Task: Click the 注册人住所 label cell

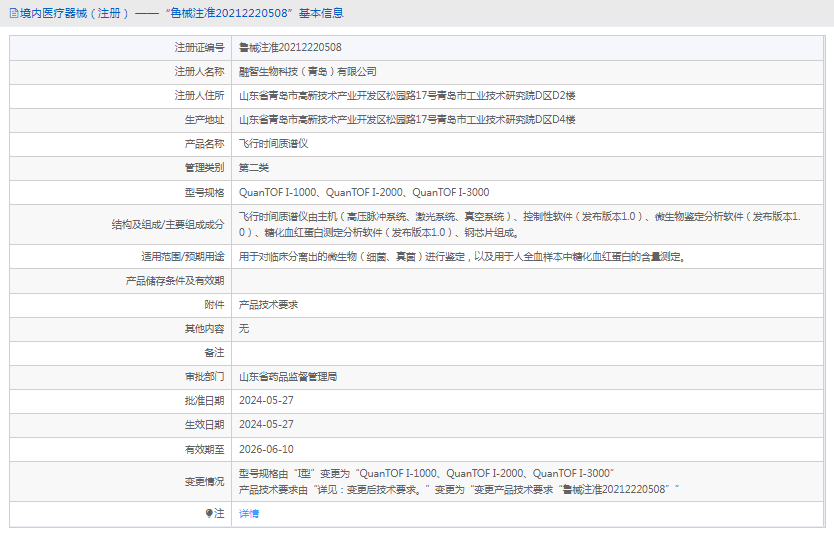Action: (121, 96)
